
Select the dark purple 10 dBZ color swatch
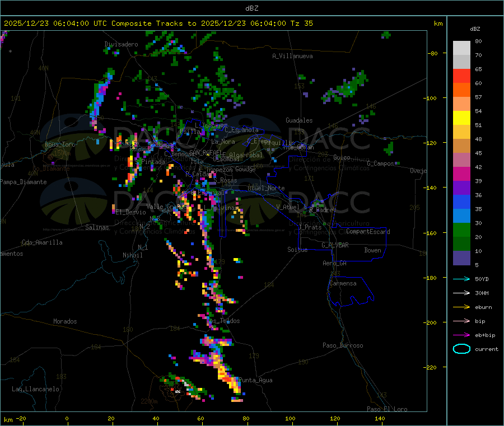coord(461,258)
